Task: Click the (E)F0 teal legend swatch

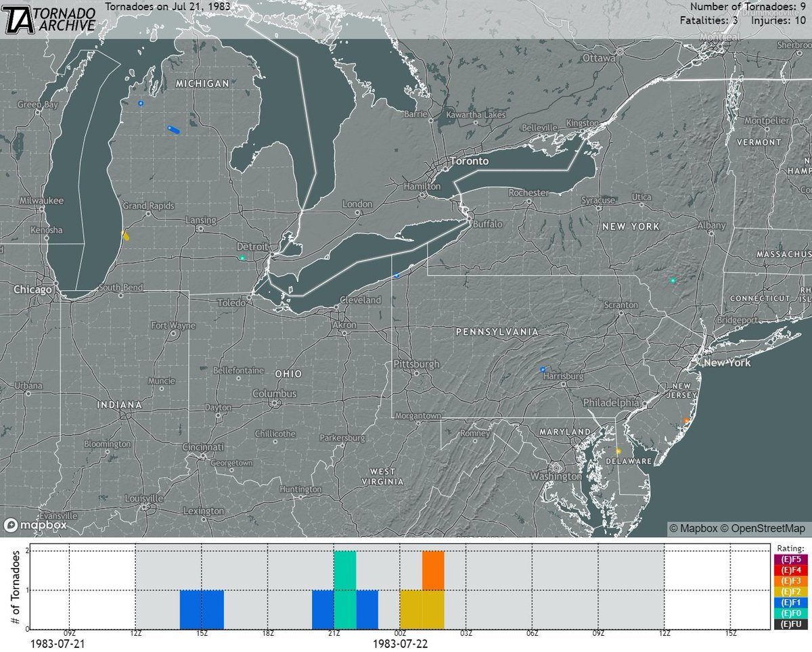Action: pyautogui.click(x=790, y=613)
